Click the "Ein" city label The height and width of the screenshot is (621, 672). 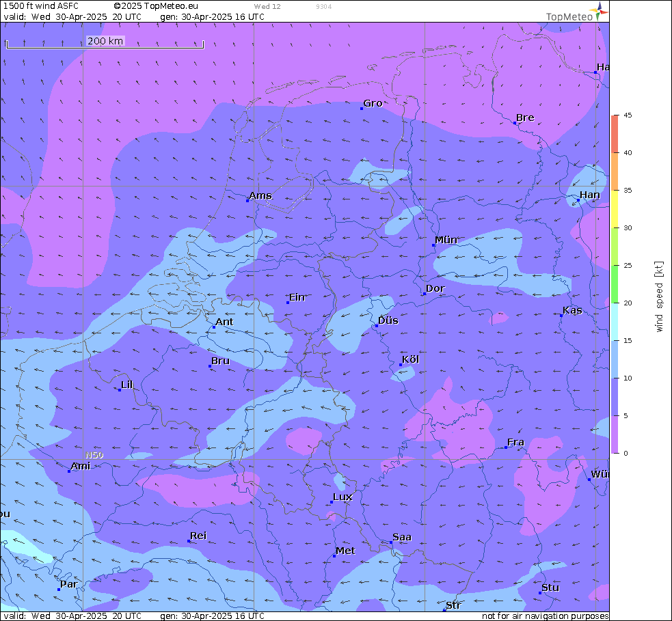tap(297, 297)
